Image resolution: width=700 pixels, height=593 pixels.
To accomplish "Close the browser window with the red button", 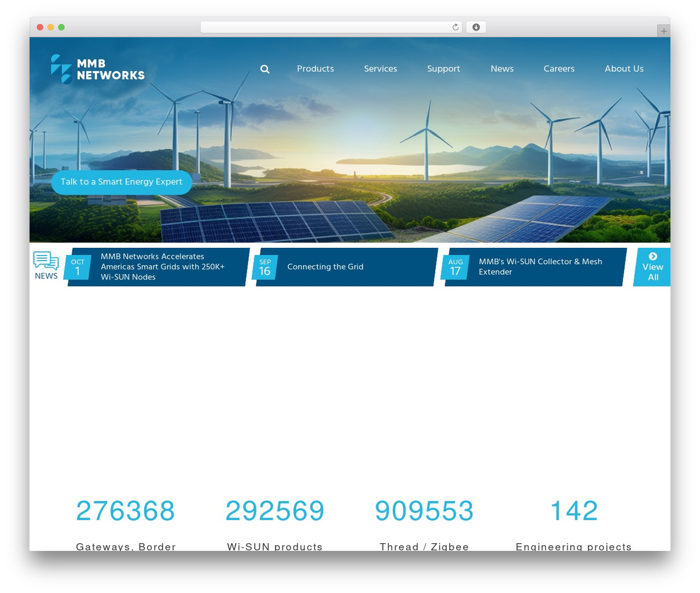I will point(40,27).
